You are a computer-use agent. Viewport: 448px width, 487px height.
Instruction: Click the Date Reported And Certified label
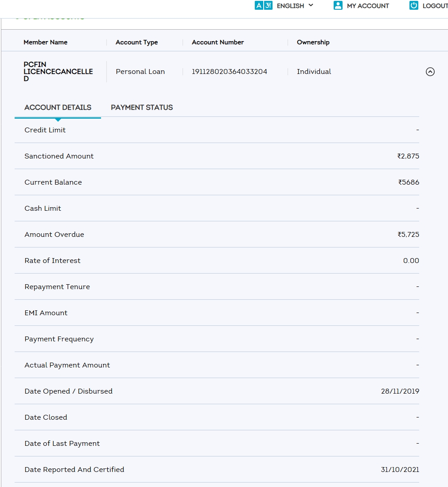[x=74, y=470]
